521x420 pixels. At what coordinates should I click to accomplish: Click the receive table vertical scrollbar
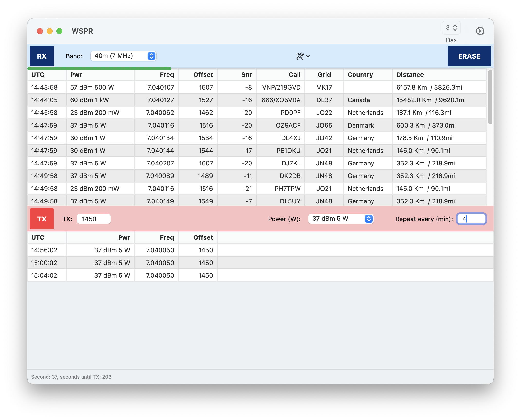(x=490, y=97)
